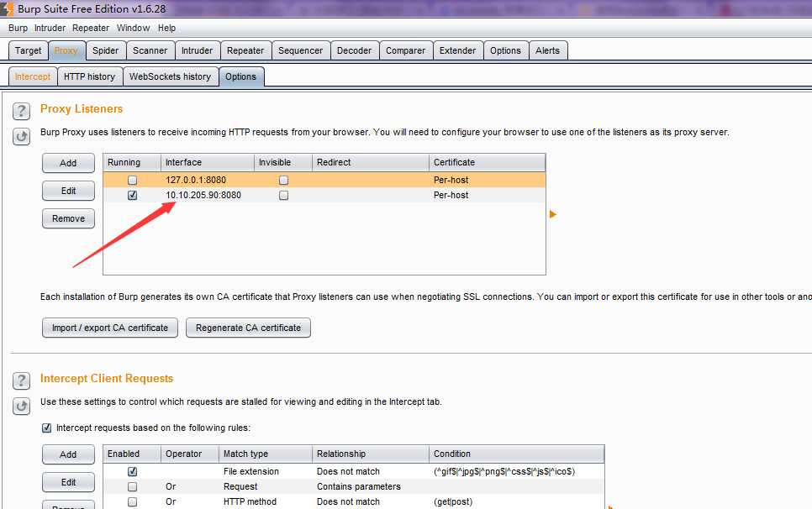This screenshot has width=812, height=509.
Task: Switch to the Target tab
Action: click(x=28, y=50)
